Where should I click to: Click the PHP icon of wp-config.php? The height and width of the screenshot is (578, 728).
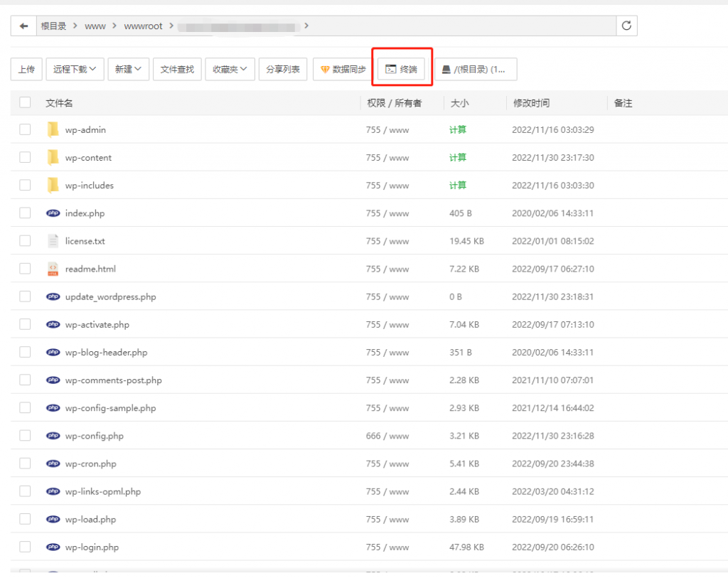click(53, 436)
